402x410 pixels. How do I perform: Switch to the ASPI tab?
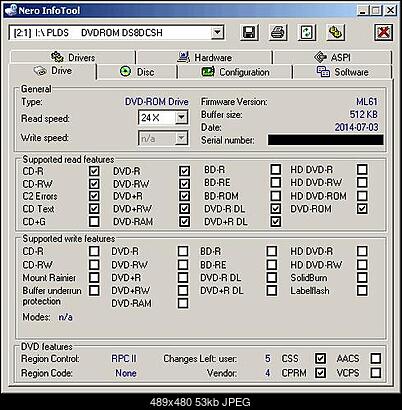click(x=332, y=57)
